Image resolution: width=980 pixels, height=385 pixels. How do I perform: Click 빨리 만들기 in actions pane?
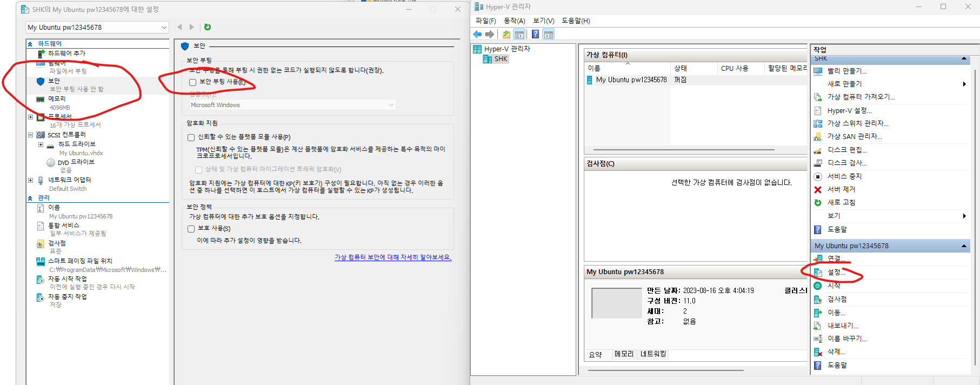tap(847, 71)
